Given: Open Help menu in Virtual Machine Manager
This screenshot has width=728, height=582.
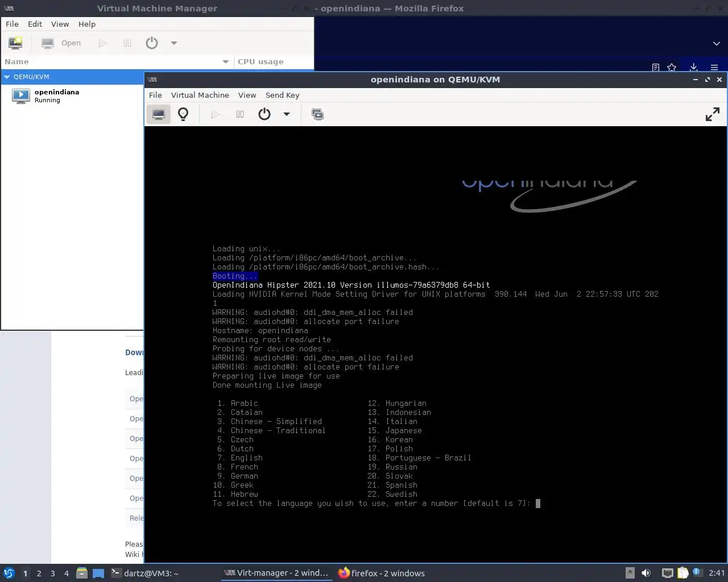Looking at the screenshot, I should (x=87, y=24).
